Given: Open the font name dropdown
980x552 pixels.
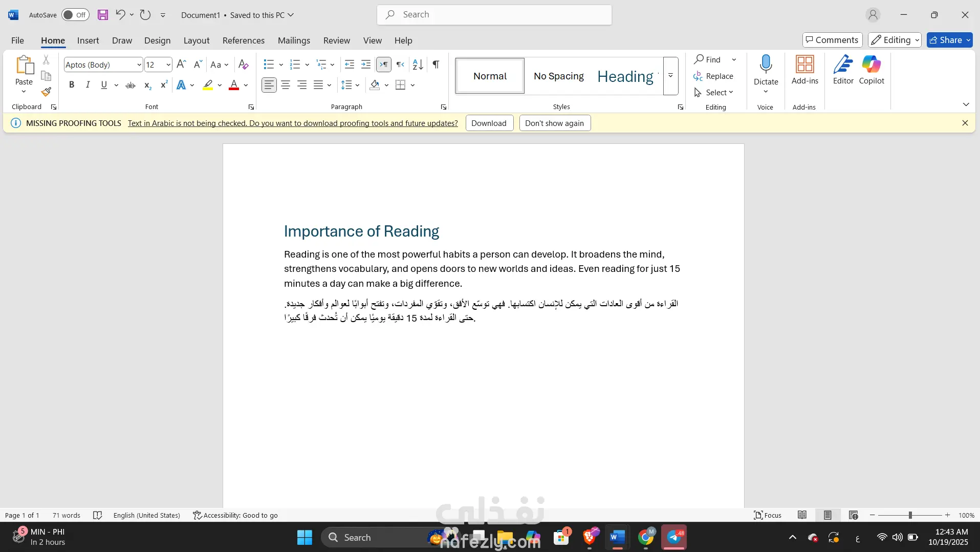Looking at the screenshot, I should click(x=139, y=65).
